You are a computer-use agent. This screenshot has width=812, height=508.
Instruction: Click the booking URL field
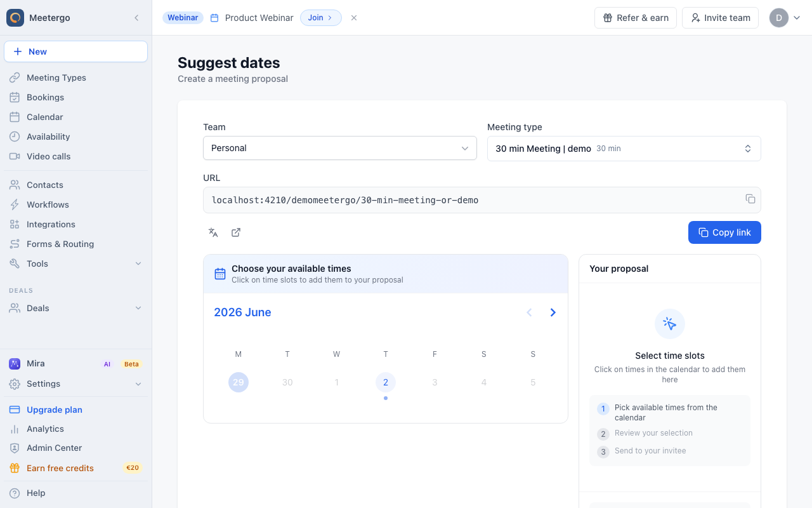(482, 200)
